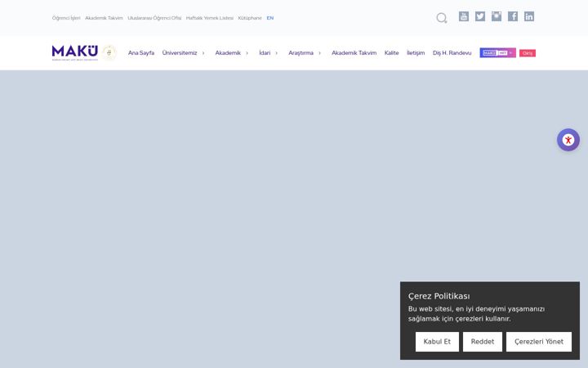Accept cookies with Kabul Et
588x368 pixels.
[437, 342]
